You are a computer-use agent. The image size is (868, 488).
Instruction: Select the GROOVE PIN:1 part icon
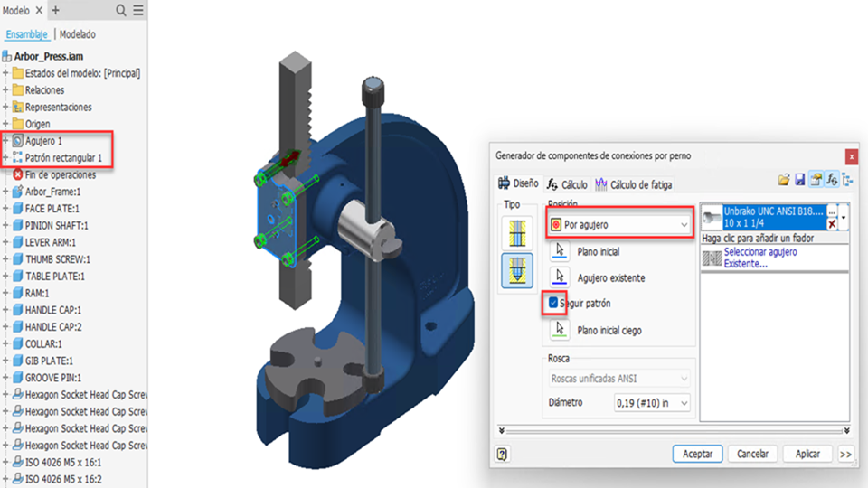click(x=18, y=378)
